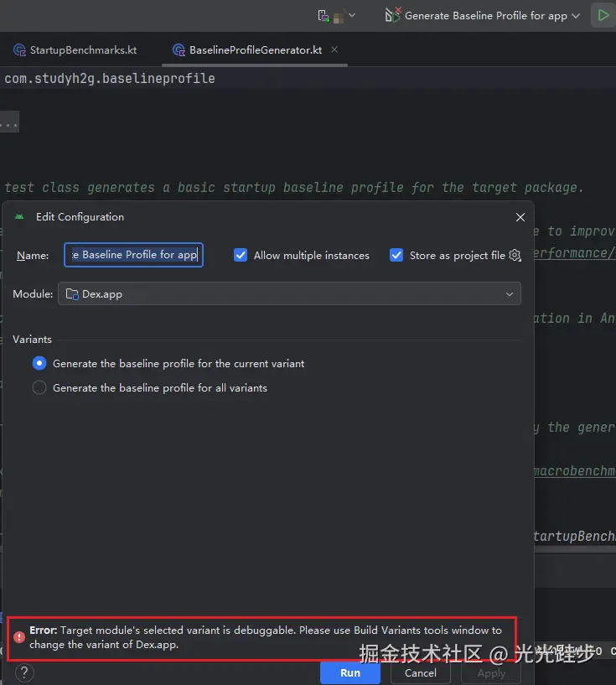The image size is (616, 685).
Task: Open the device selector icon in toolbar
Action: point(324,16)
